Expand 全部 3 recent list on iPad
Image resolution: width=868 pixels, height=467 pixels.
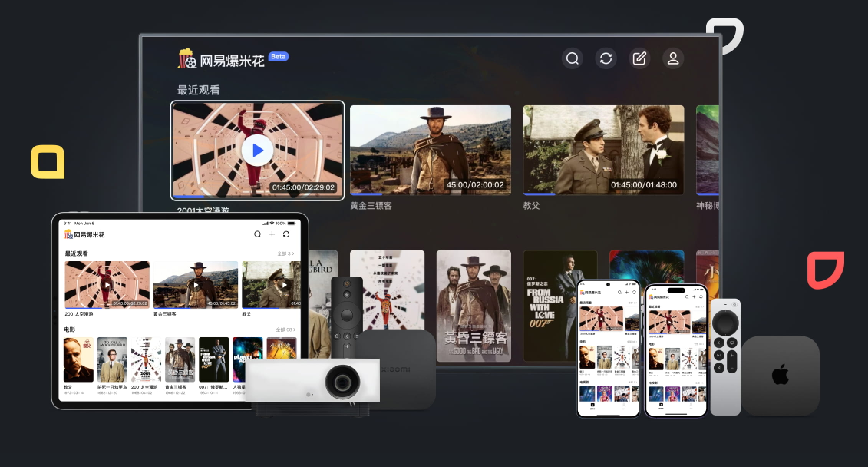(285, 253)
